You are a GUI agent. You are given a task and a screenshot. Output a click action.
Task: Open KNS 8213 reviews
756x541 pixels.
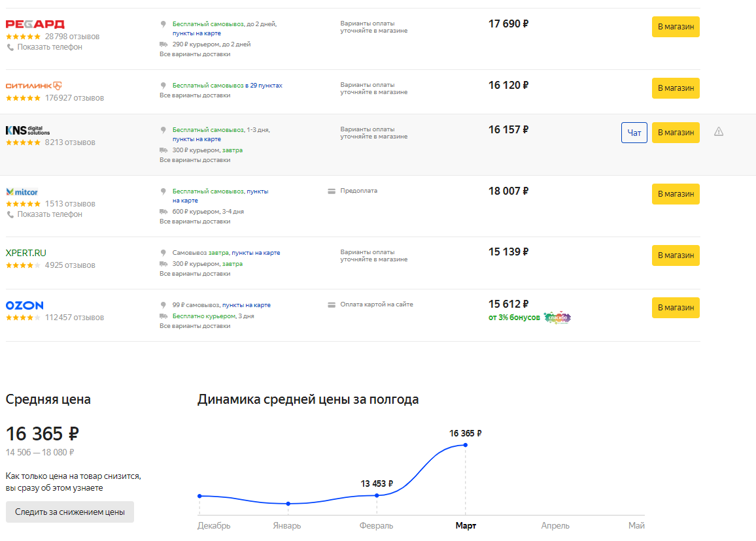coord(70,142)
